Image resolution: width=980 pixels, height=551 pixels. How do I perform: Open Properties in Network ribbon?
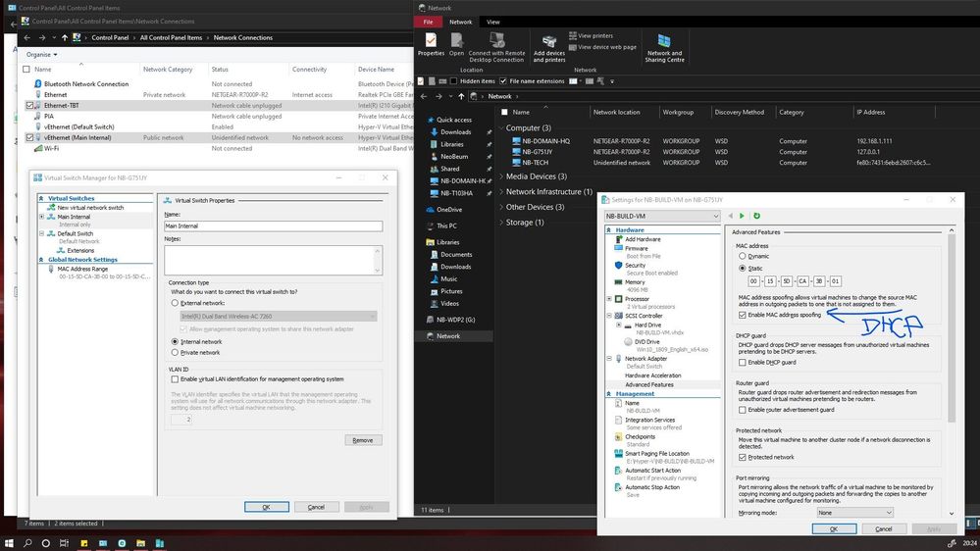pos(431,44)
